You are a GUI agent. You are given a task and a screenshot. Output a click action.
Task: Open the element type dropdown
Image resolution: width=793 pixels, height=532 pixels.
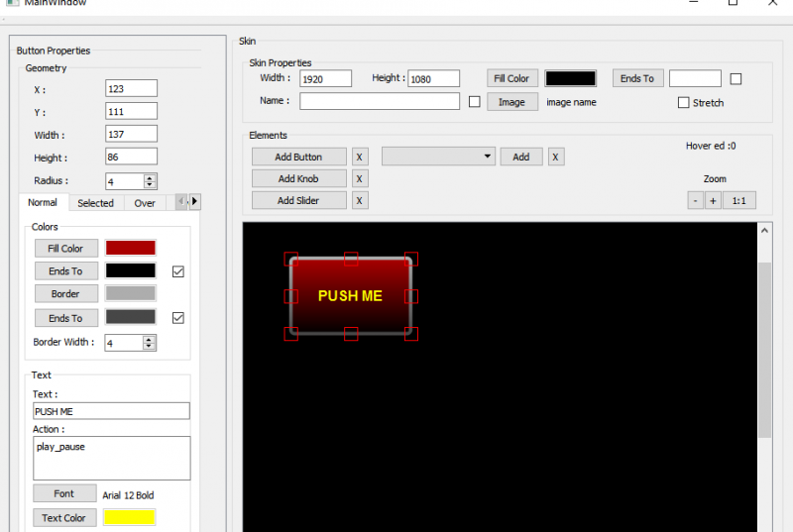(x=438, y=157)
